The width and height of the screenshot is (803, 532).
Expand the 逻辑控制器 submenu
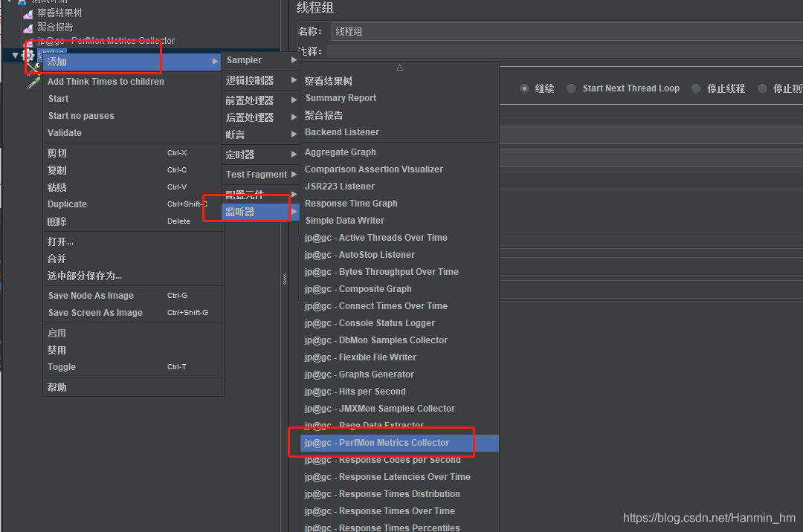260,80
